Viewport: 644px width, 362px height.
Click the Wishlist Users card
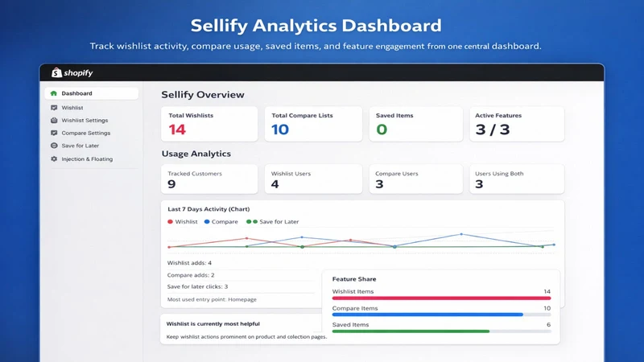(x=313, y=179)
